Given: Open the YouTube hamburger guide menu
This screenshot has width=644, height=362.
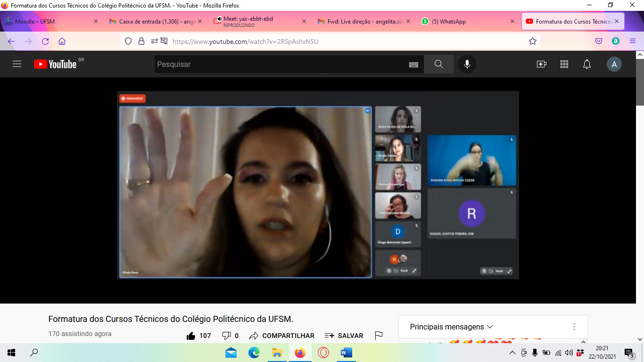Looking at the screenshot, I should [x=17, y=64].
